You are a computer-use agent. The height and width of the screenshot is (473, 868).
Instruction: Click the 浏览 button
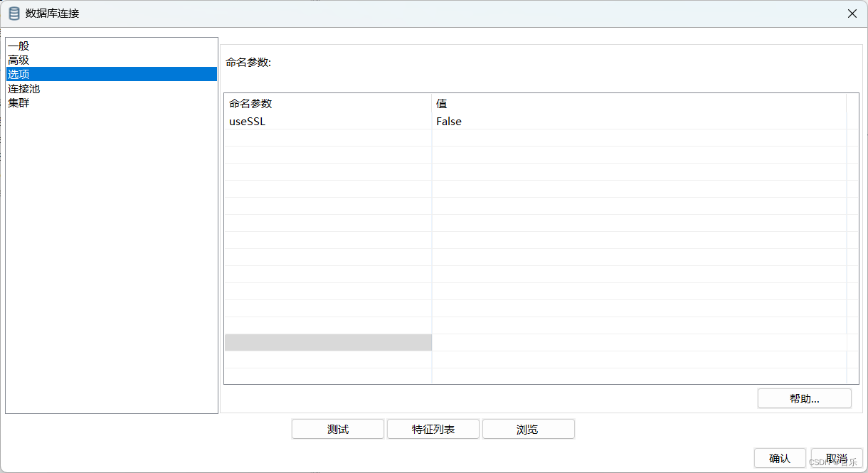click(528, 429)
